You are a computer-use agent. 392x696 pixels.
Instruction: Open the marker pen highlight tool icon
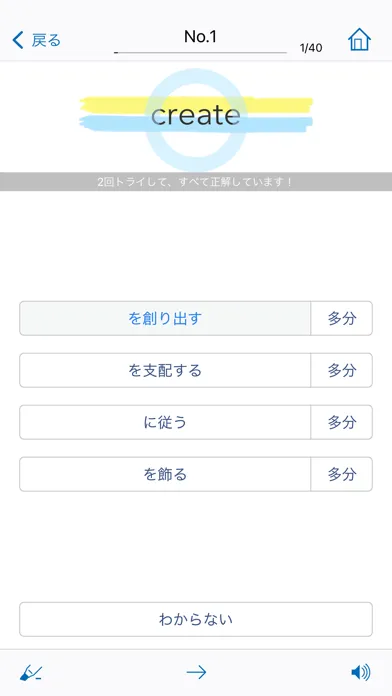(x=31, y=673)
